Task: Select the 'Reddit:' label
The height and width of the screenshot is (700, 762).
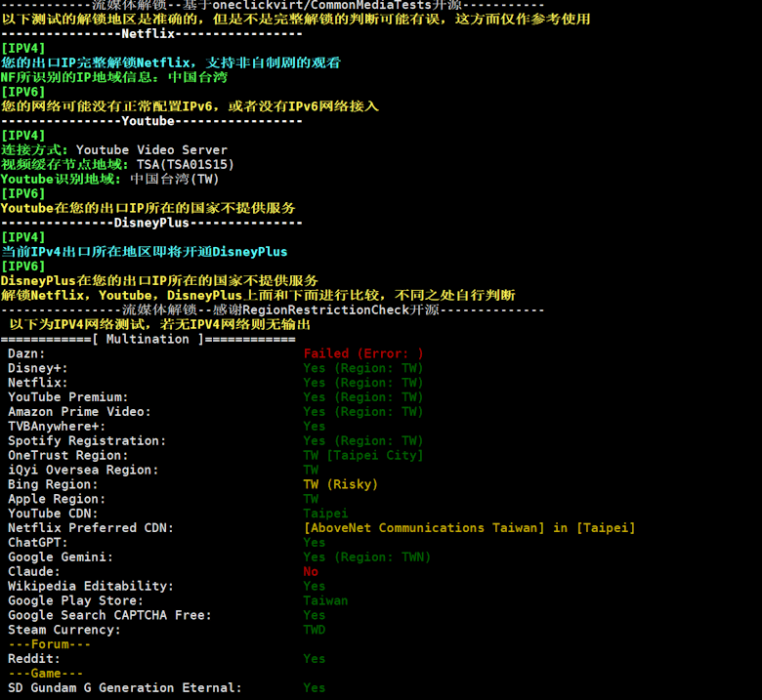Action: point(34,659)
